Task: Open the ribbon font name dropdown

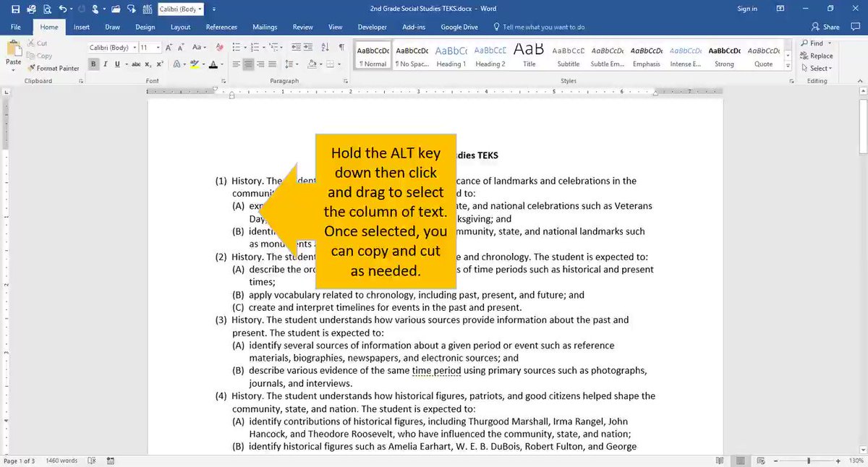Action: [133, 48]
